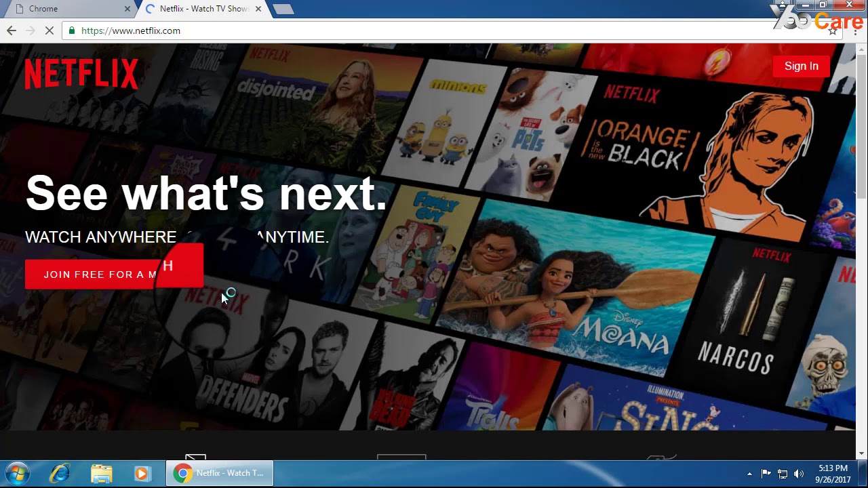Click the Netflix logo
This screenshot has height=488, width=868.
(x=81, y=74)
